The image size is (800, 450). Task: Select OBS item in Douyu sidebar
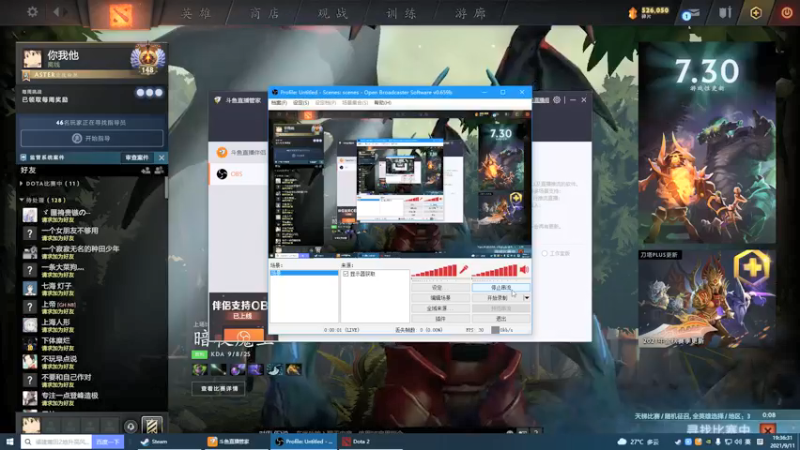[238, 174]
